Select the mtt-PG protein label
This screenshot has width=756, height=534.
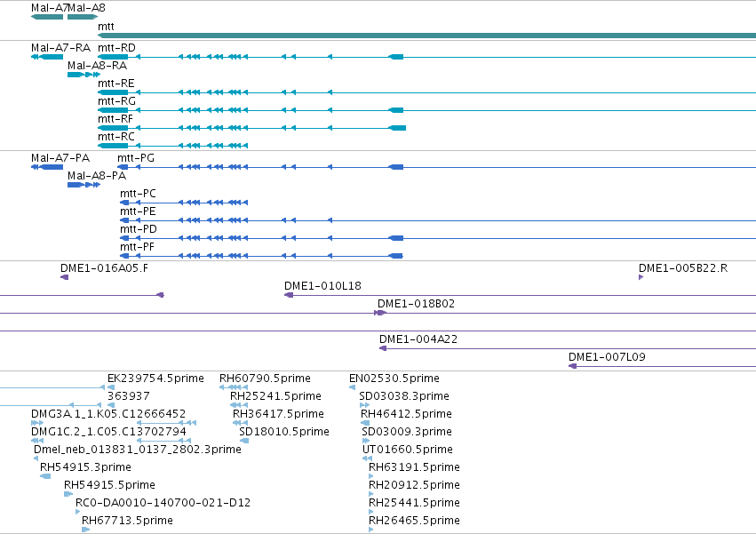point(136,158)
